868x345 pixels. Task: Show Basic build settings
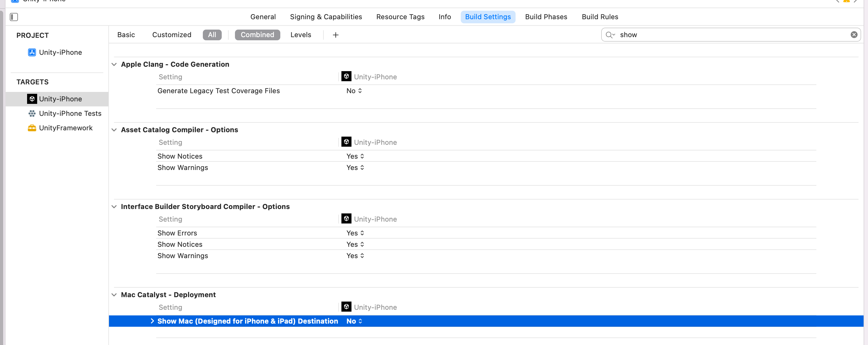pyautogui.click(x=126, y=35)
